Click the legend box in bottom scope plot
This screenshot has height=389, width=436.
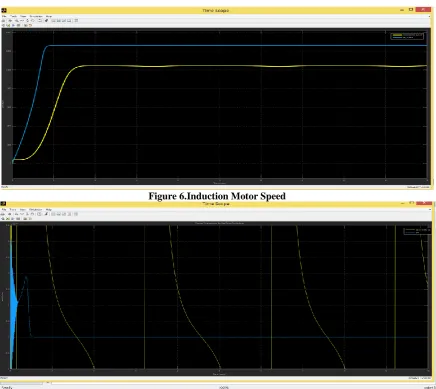coord(416,231)
